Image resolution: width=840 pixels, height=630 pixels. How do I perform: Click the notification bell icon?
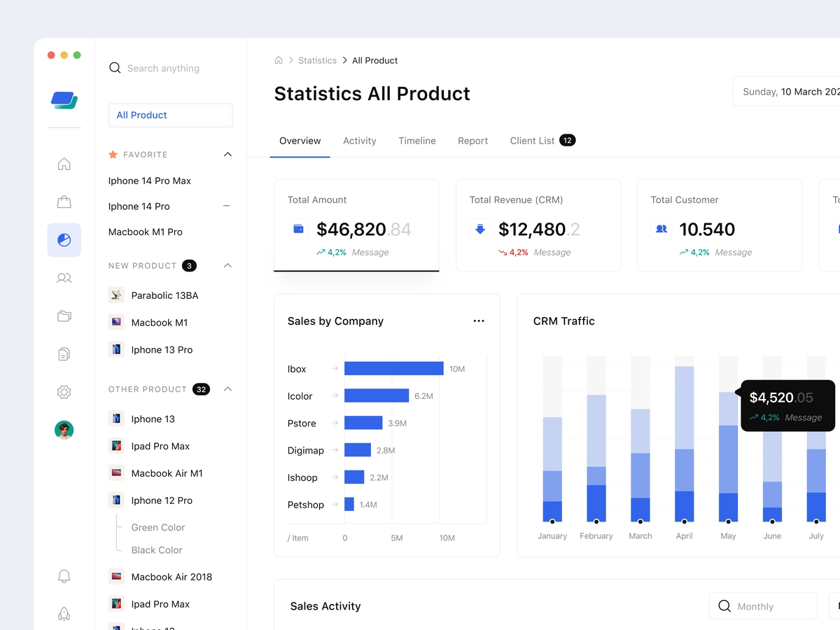[x=64, y=576]
